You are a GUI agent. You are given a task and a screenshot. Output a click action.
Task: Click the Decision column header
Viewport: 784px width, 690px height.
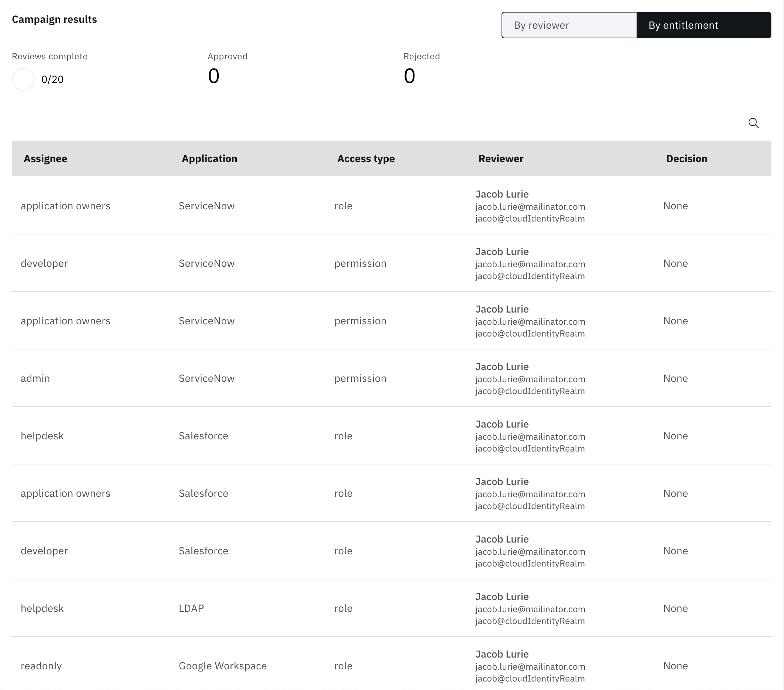pos(686,159)
